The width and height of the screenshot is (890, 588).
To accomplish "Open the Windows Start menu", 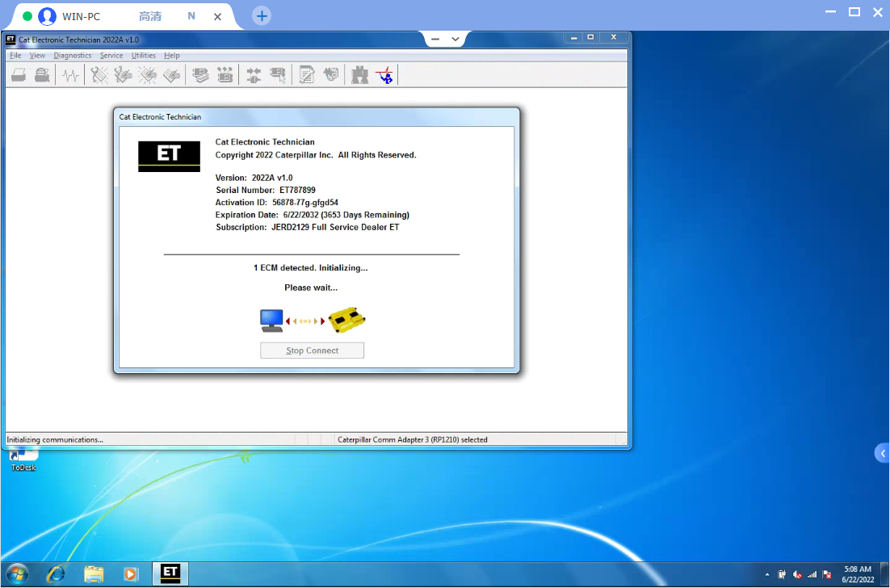I will point(17,573).
